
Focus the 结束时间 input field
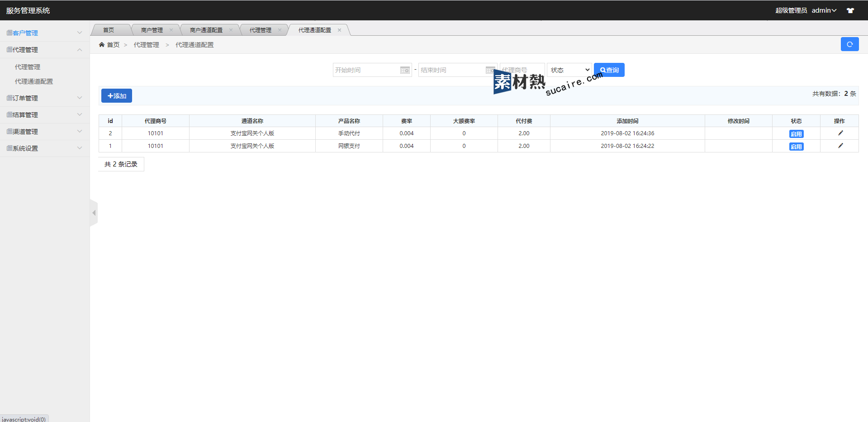click(457, 70)
